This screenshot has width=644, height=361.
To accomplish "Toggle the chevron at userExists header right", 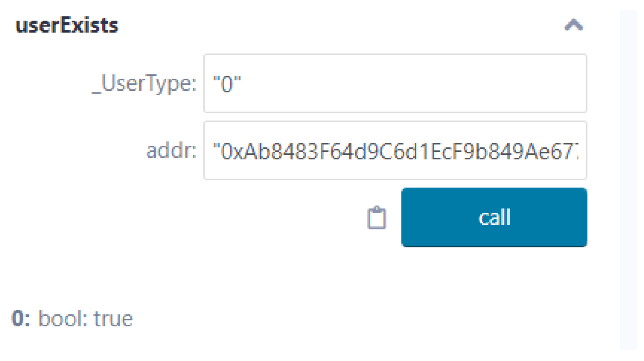I will pos(573,25).
